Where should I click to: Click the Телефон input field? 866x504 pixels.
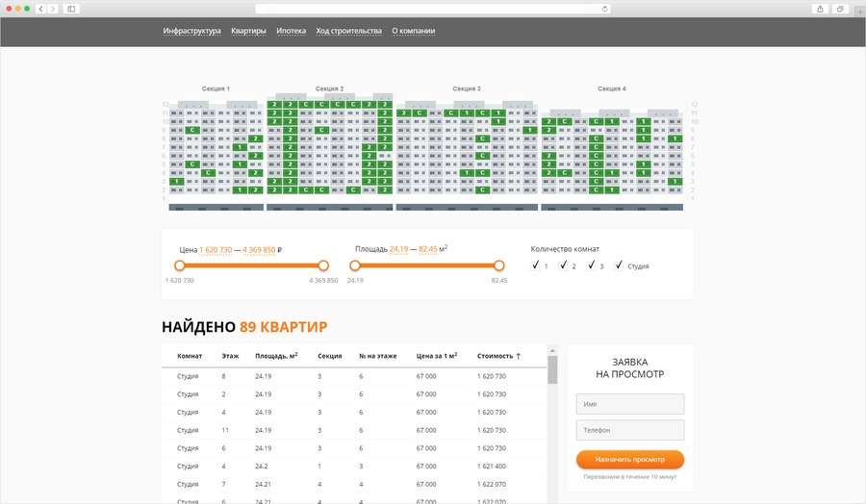click(629, 430)
